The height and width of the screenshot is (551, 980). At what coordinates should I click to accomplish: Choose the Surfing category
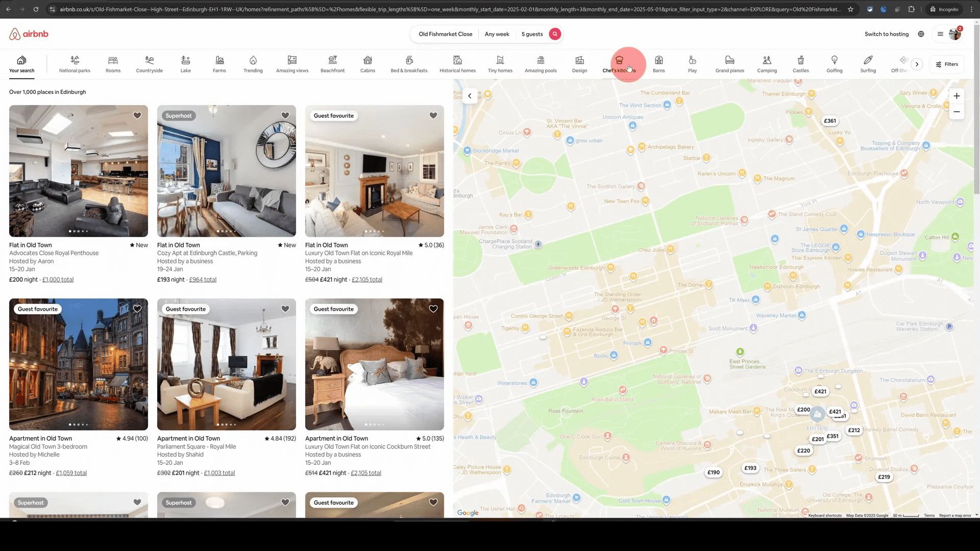tap(868, 64)
